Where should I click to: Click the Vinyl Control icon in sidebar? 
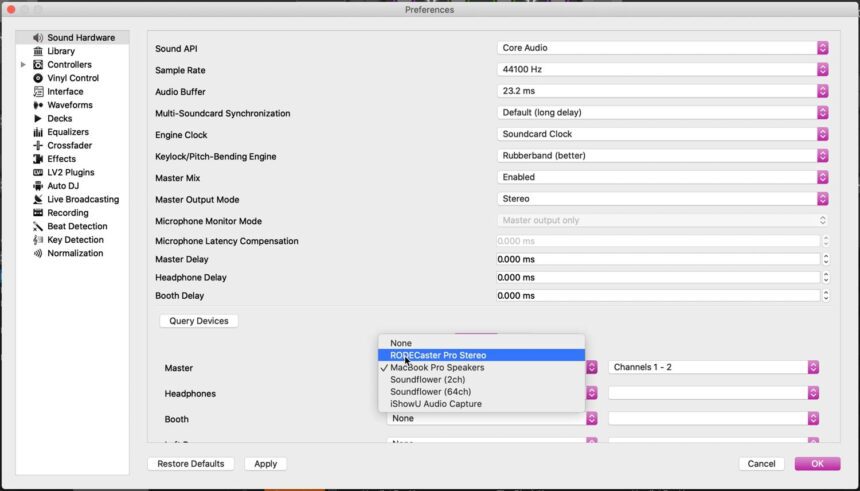(x=38, y=78)
